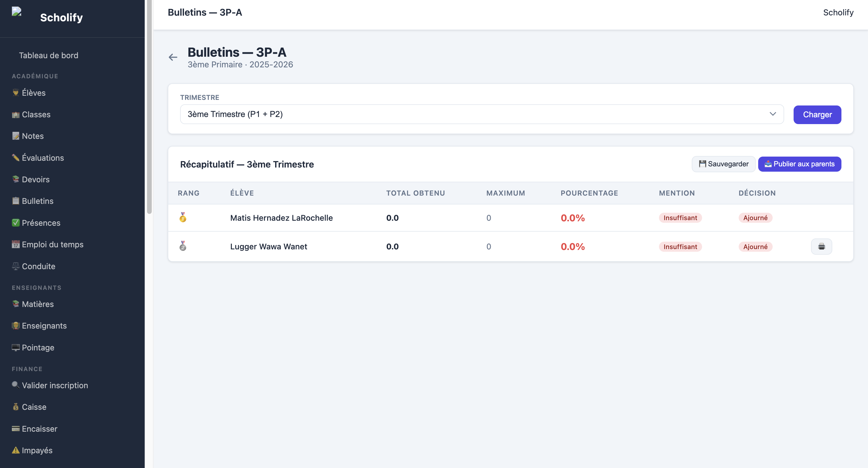Click the Impayés warning icon
Image resolution: width=868 pixels, height=468 pixels.
pyautogui.click(x=15, y=450)
